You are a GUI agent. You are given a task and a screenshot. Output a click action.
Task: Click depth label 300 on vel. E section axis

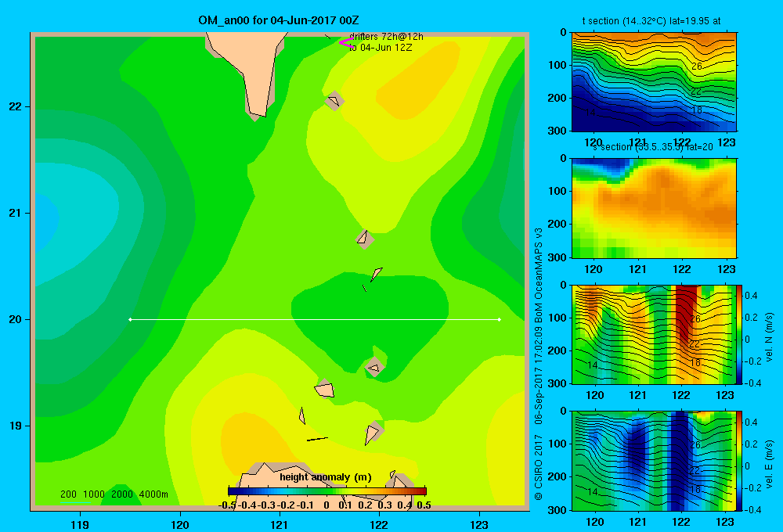tap(557, 510)
